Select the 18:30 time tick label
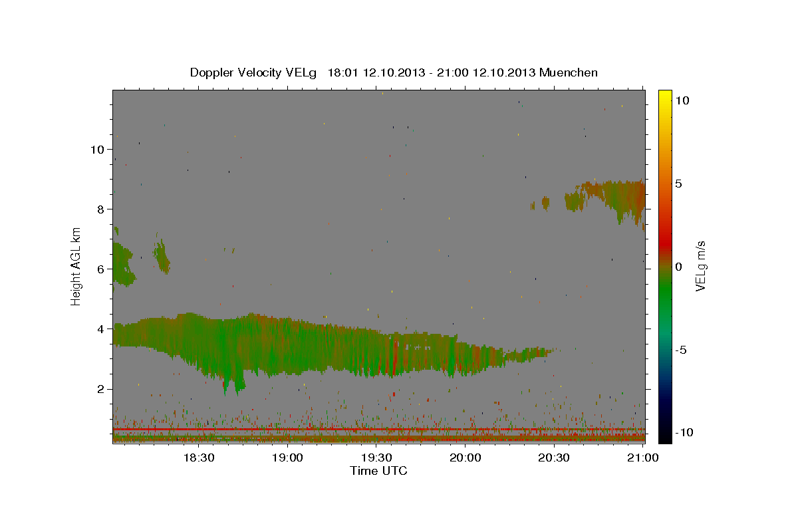 click(199, 458)
